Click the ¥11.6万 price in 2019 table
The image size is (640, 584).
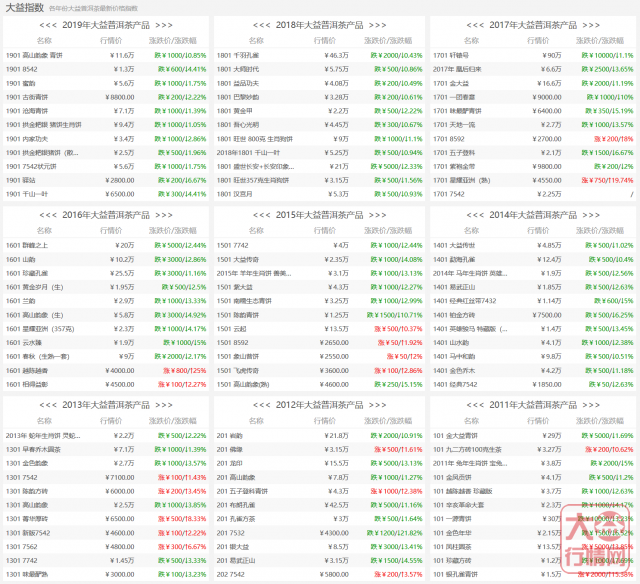pos(122,56)
